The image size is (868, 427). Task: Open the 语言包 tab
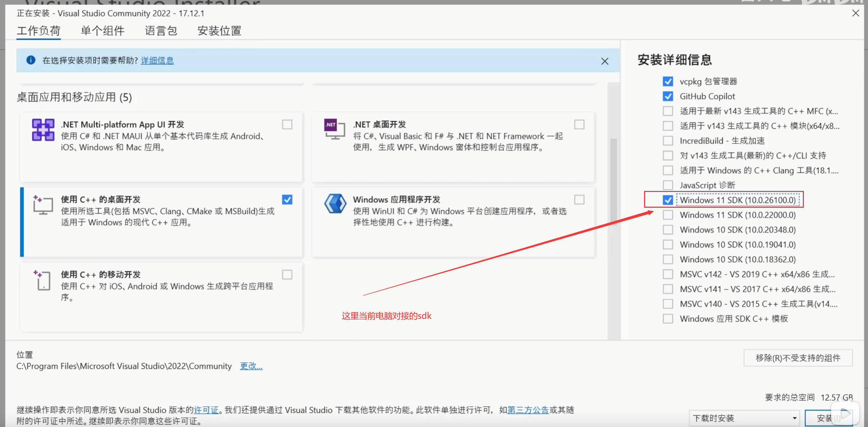161,31
